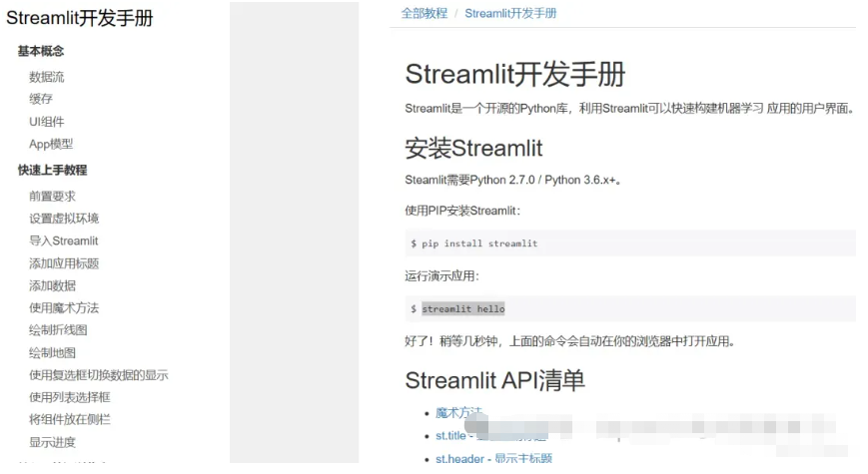Image resolution: width=868 pixels, height=474 pixels.
Task: Open the 前置要求 sidebar item
Action: 53,196
